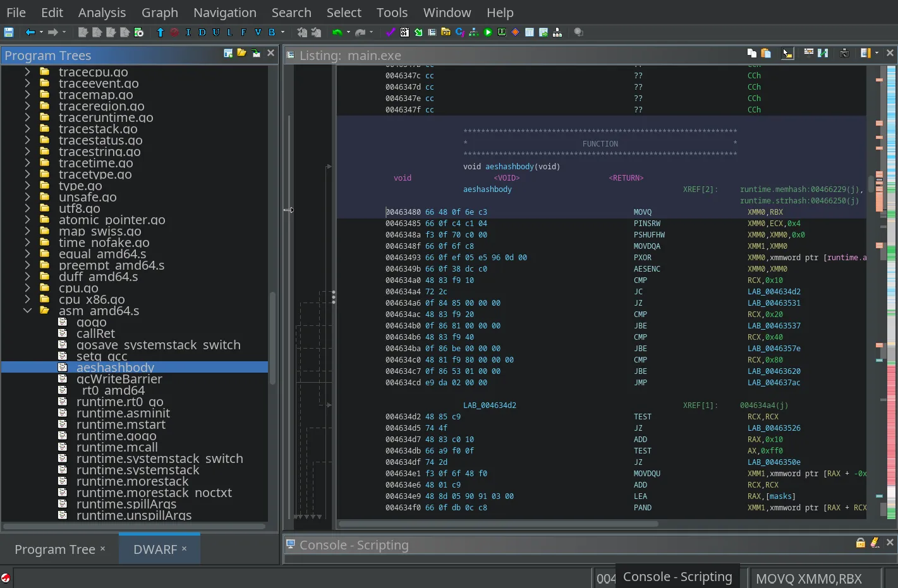Open the back navigation history dropdown
This screenshot has height=588, width=898.
[x=41, y=32]
